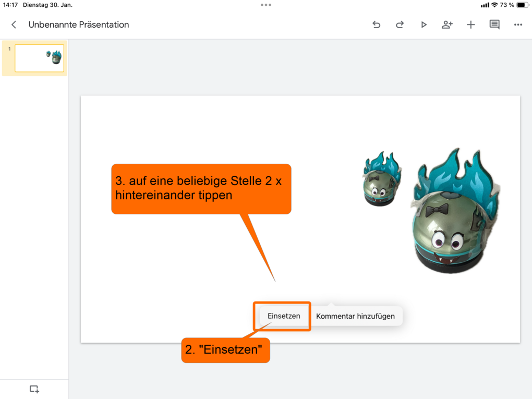
Task: Select the small monster image on slide
Action: tap(382, 178)
